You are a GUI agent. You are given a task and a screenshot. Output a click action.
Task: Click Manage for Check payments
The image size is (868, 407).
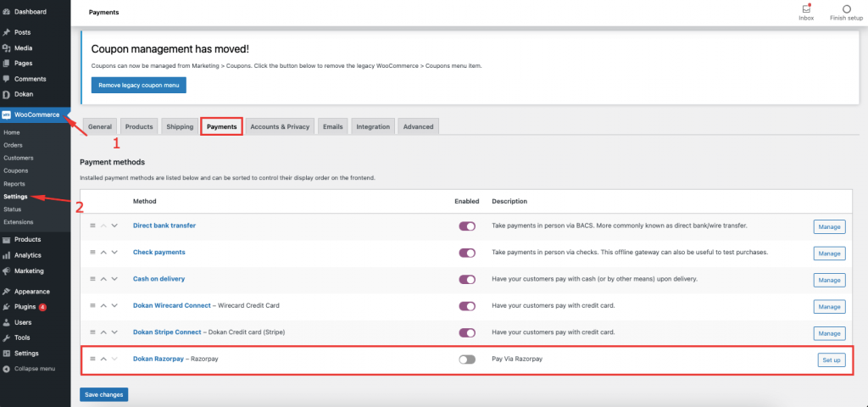pos(829,253)
